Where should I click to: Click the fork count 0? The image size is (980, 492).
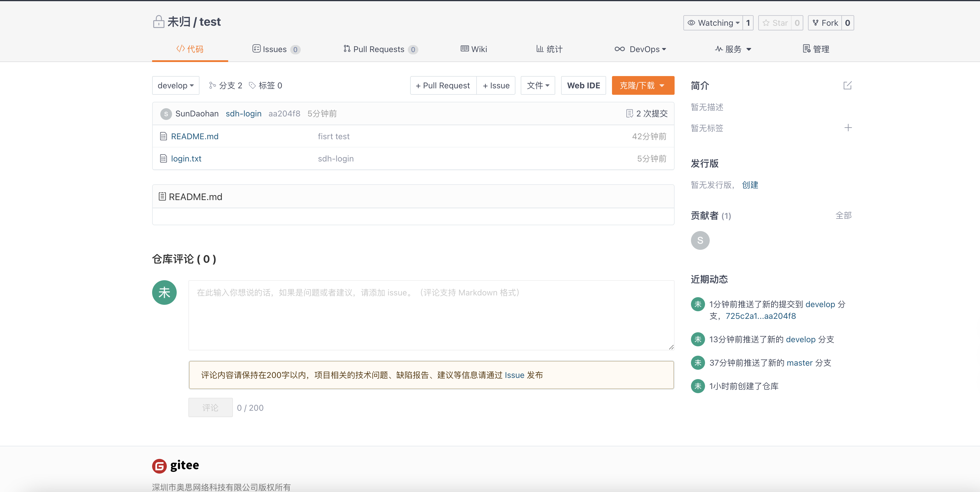(847, 23)
